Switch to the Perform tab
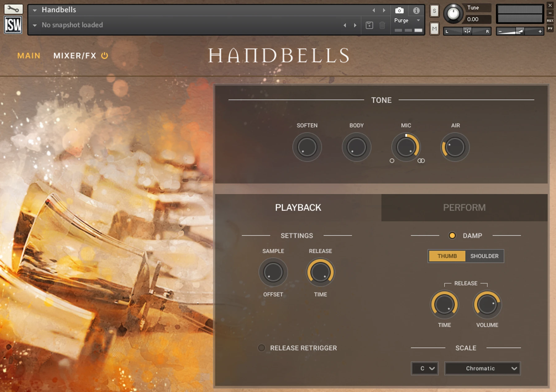Screen dimensions: 556x392 [464, 208]
